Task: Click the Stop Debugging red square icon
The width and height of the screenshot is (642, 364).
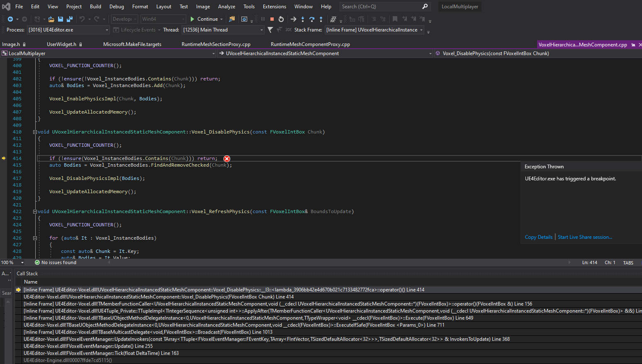Action: (272, 19)
